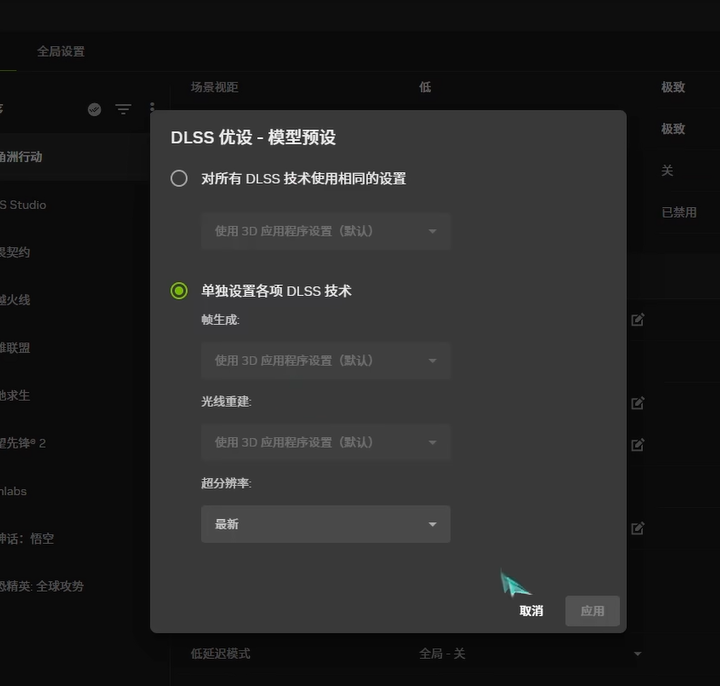Click the 低延迟模式 setting label
The image size is (720, 686).
point(220,653)
